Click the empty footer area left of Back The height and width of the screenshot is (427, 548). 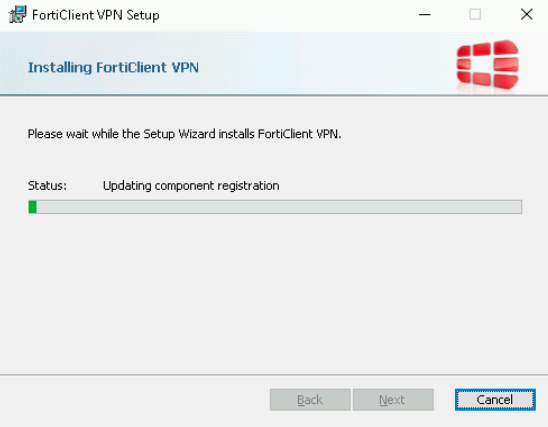135,399
